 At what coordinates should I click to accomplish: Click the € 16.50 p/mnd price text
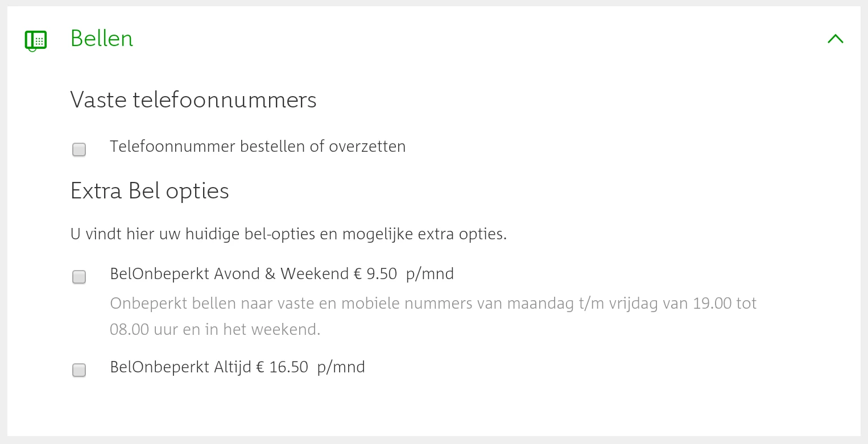[311, 367]
